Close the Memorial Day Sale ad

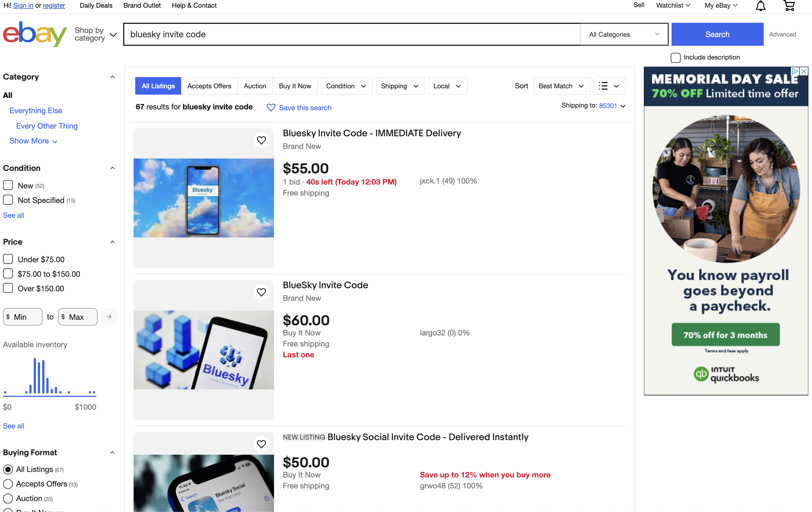pyautogui.click(x=804, y=71)
